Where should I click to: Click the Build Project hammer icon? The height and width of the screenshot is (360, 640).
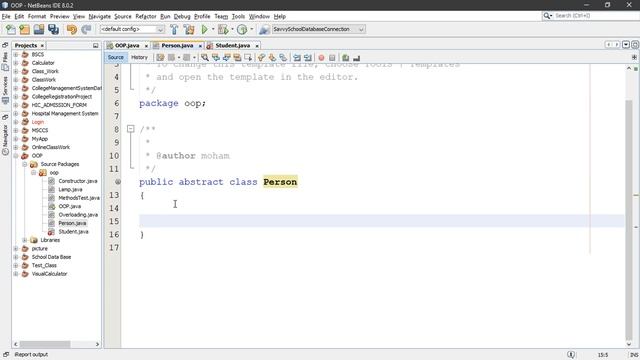(x=174, y=29)
